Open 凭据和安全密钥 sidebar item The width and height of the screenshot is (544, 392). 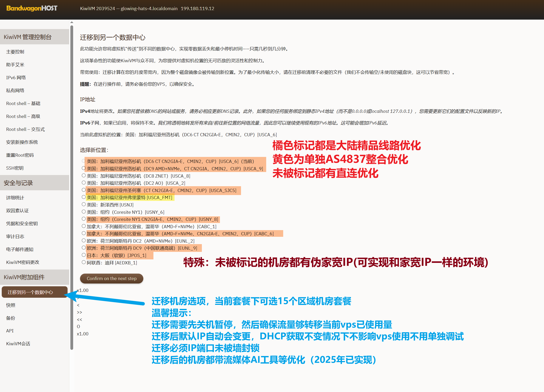click(22, 224)
